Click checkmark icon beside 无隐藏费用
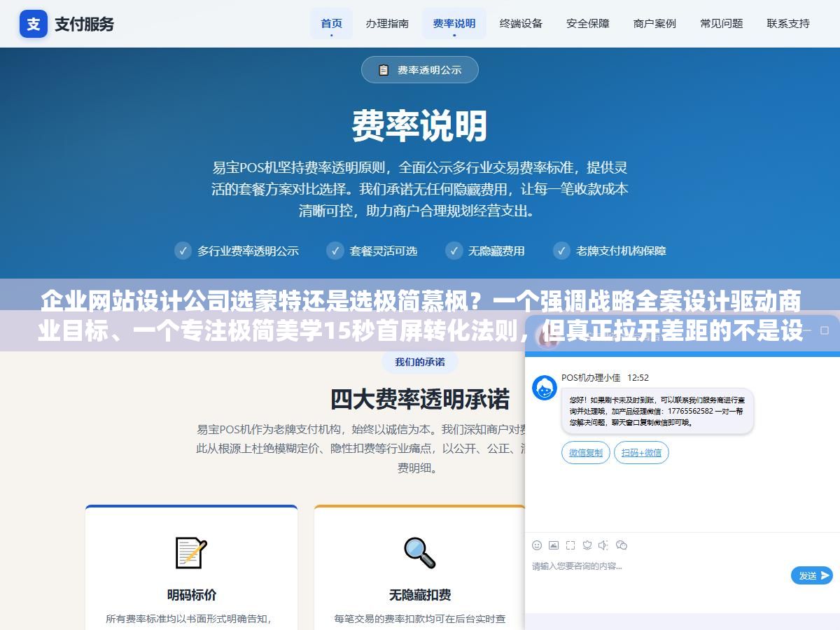 tap(454, 251)
